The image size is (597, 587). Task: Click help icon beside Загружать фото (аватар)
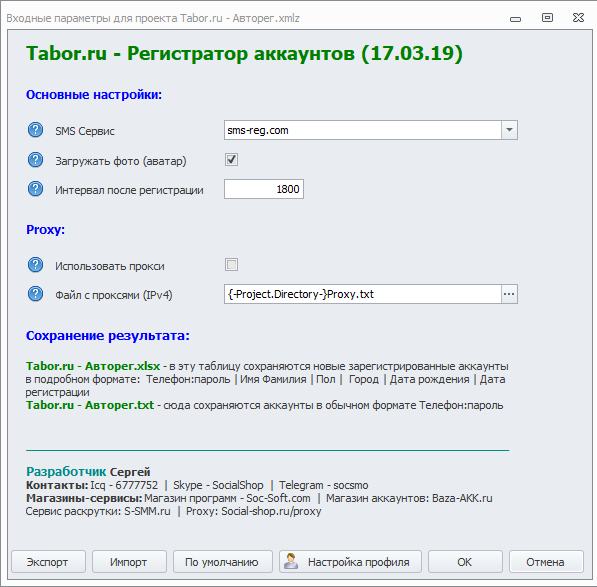coord(35,160)
